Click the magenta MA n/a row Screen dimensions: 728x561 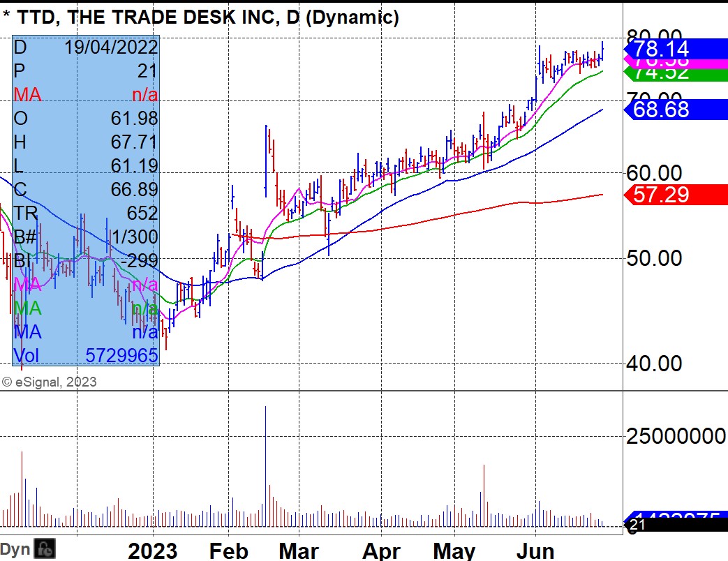[86, 284]
